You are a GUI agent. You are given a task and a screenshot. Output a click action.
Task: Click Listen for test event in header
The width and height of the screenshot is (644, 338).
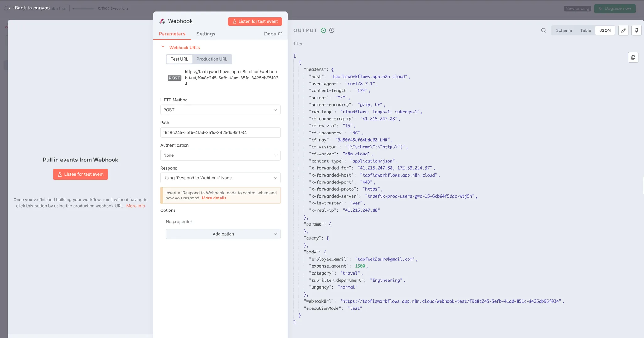[255, 21]
